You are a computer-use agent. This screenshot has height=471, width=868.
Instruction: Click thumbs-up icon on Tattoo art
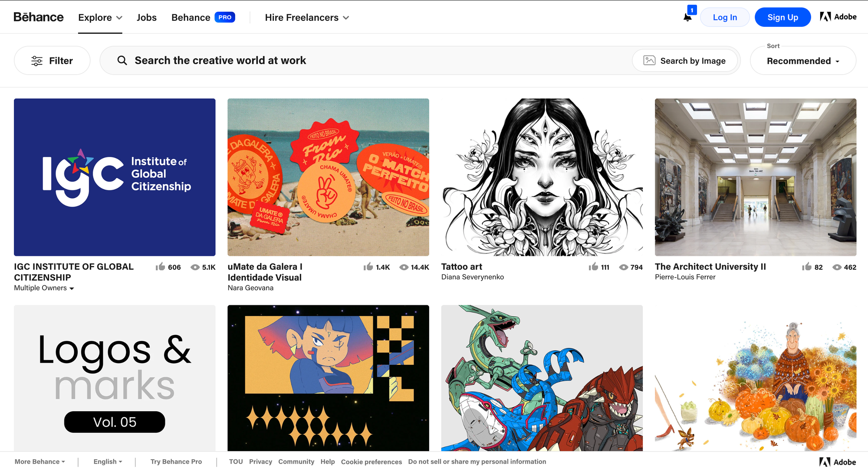point(593,267)
